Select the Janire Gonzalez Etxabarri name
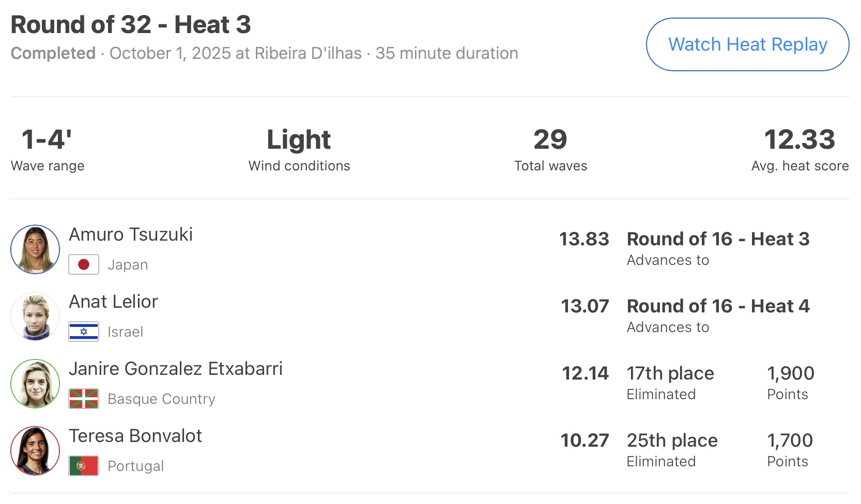Image resolution: width=861 pixels, height=504 pixels. tap(176, 369)
